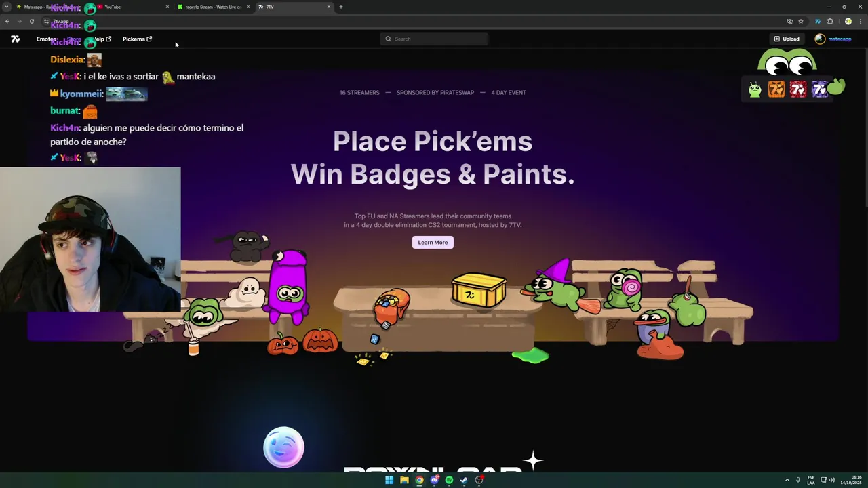Click the green alien badge icon
The image size is (868, 488).
pos(755,89)
